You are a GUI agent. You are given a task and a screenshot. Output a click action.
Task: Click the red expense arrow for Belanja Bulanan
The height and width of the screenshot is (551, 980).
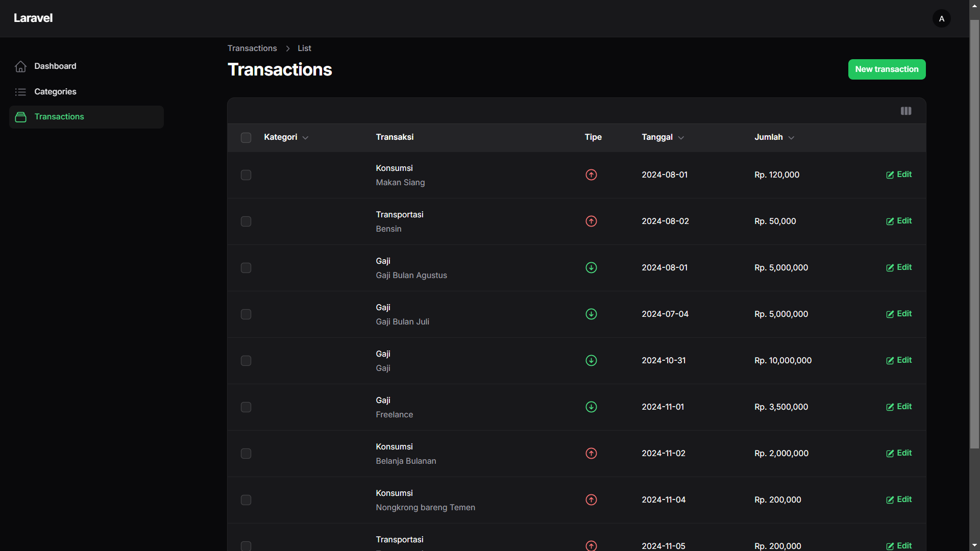click(591, 454)
